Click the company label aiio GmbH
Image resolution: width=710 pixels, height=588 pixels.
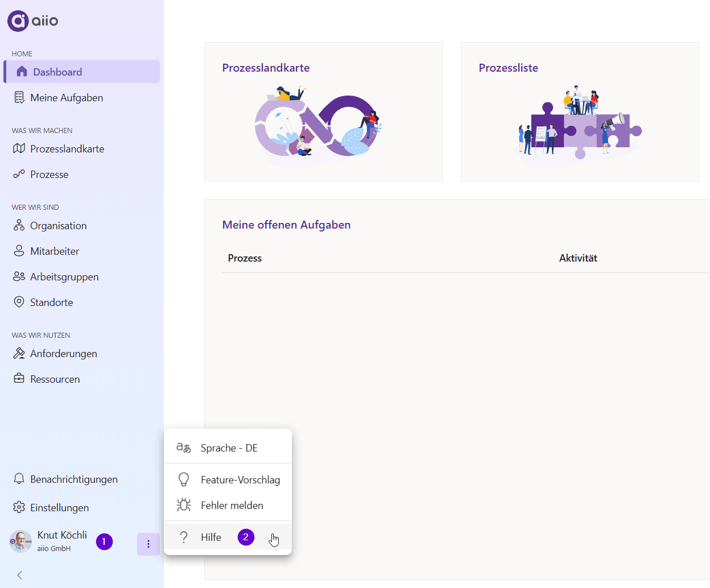pos(54,549)
